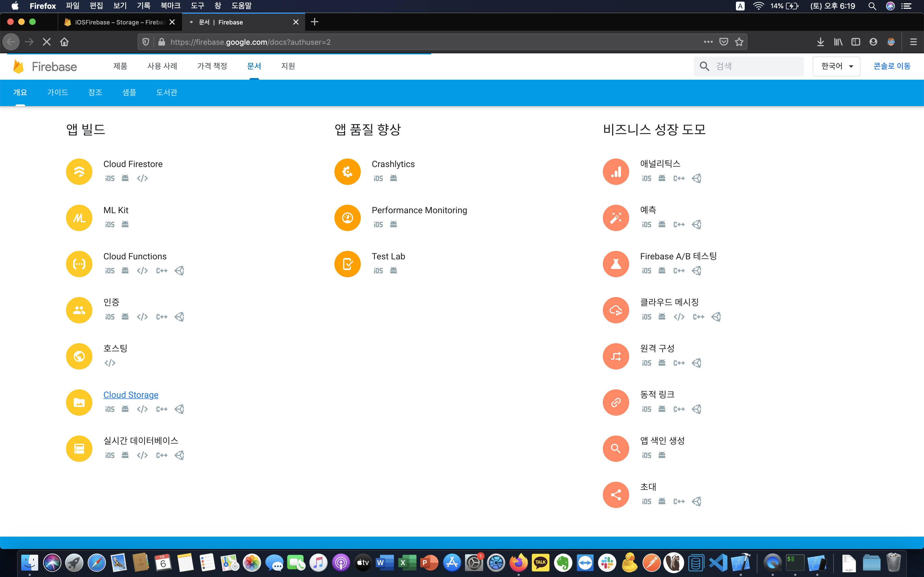Switch to the iOSFirebase Storage browser tab
924x577 pixels.
click(x=116, y=22)
